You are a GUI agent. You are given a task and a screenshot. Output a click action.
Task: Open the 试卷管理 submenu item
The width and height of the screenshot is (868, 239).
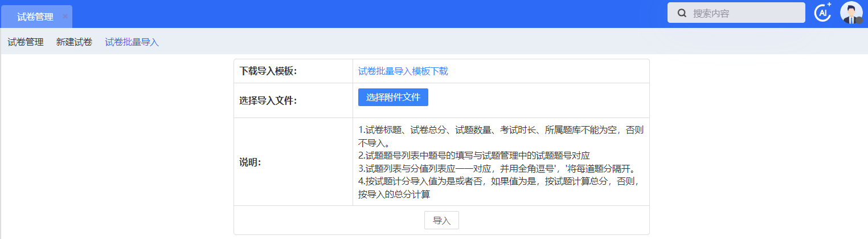[26, 42]
